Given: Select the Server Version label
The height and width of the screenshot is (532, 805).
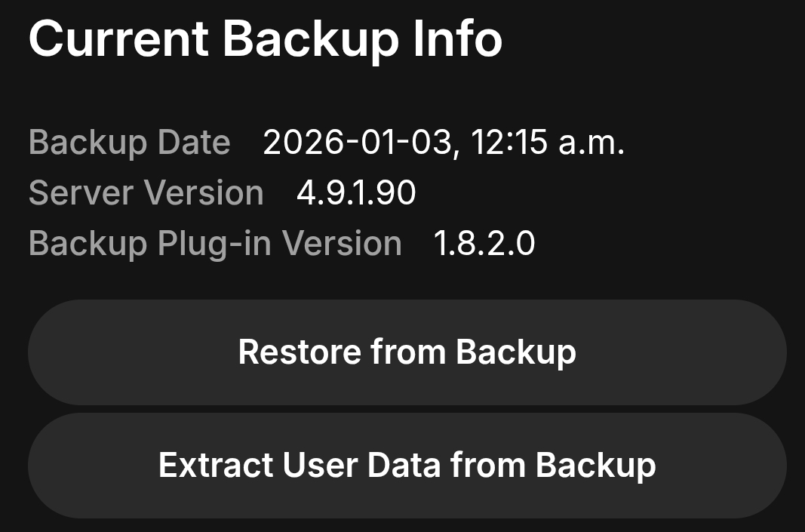Looking at the screenshot, I should (146, 193).
